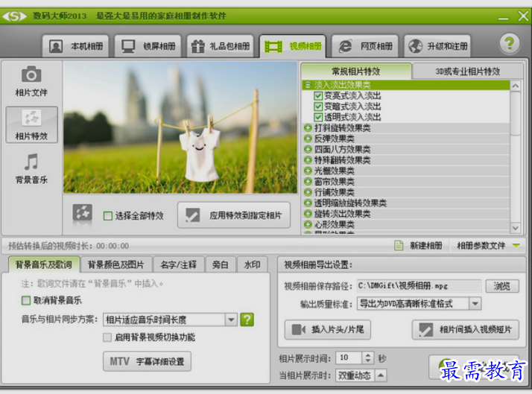Viewport: 532px width, 394px height.
Task: Open the 升级和注册 tab
Action: tap(437, 45)
